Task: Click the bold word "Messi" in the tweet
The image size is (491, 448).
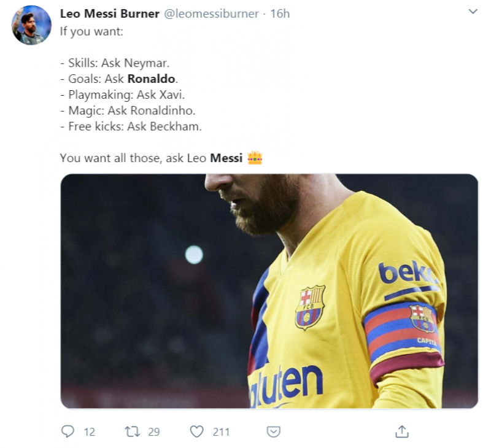Action: 226,158
